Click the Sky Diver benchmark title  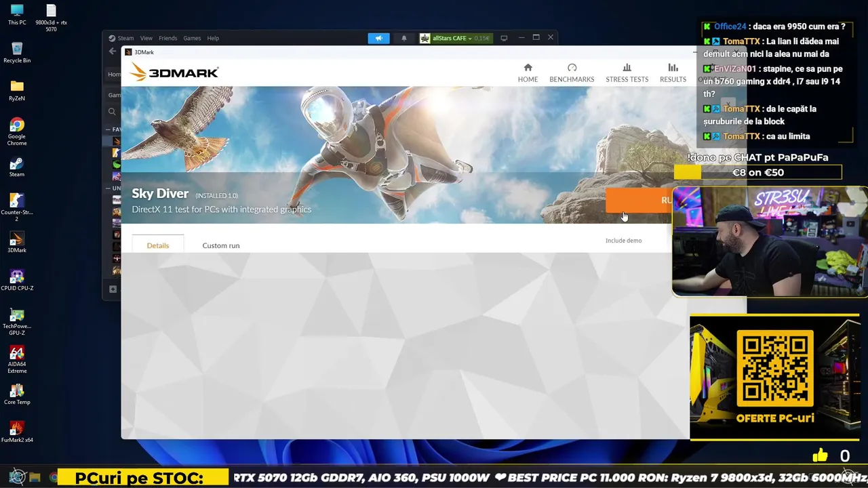tap(160, 194)
